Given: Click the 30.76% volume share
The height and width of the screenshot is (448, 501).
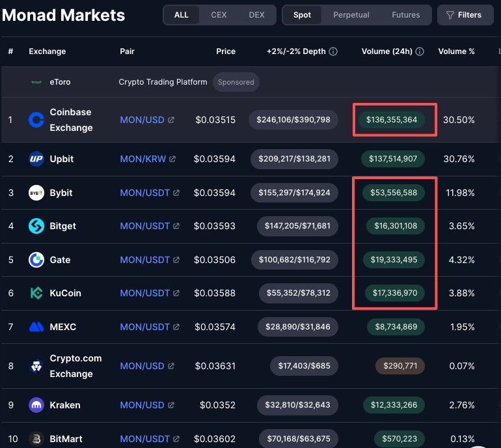Looking at the screenshot, I should click(x=459, y=159).
